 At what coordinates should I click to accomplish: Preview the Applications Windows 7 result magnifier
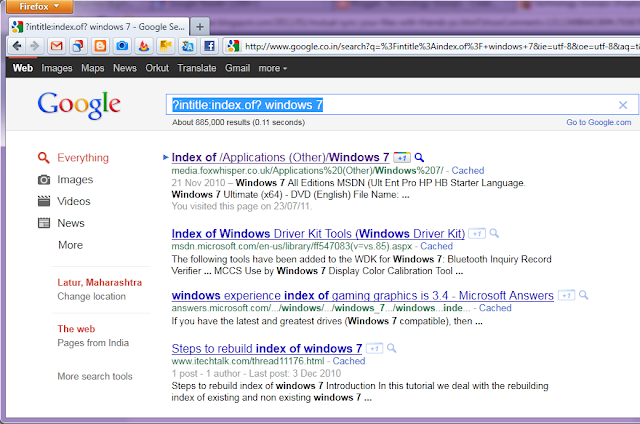click(x=419, y=157)
